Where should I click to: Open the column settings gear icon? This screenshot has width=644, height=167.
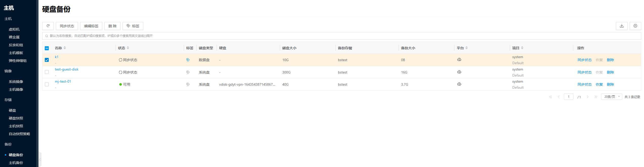(x=635, y=26)
